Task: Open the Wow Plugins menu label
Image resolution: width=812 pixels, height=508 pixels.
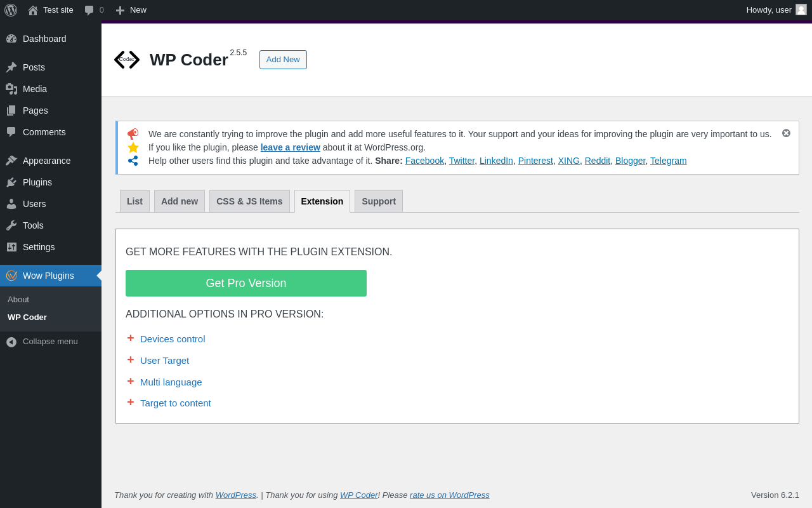Action: 48,276
